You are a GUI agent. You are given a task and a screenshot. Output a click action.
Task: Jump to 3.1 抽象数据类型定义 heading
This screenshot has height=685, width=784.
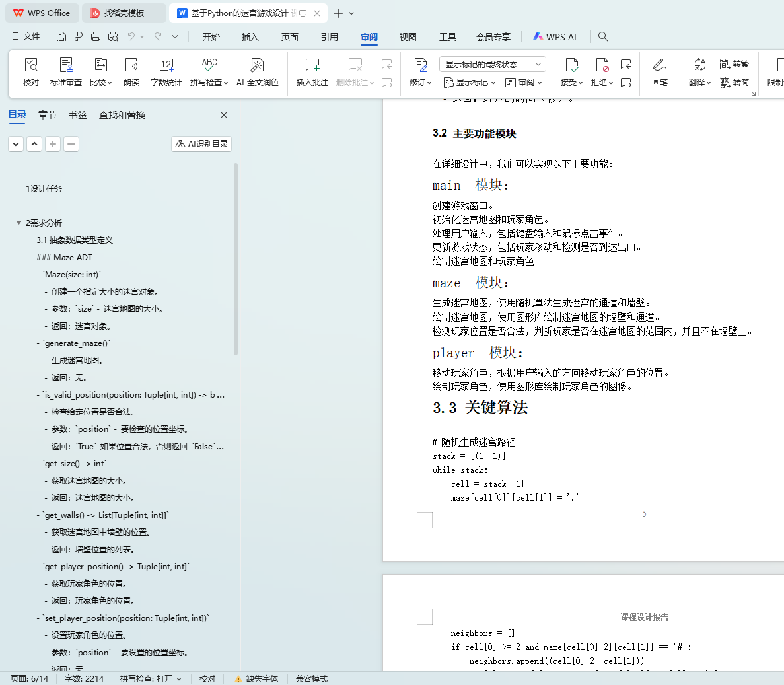coord(75,240)
